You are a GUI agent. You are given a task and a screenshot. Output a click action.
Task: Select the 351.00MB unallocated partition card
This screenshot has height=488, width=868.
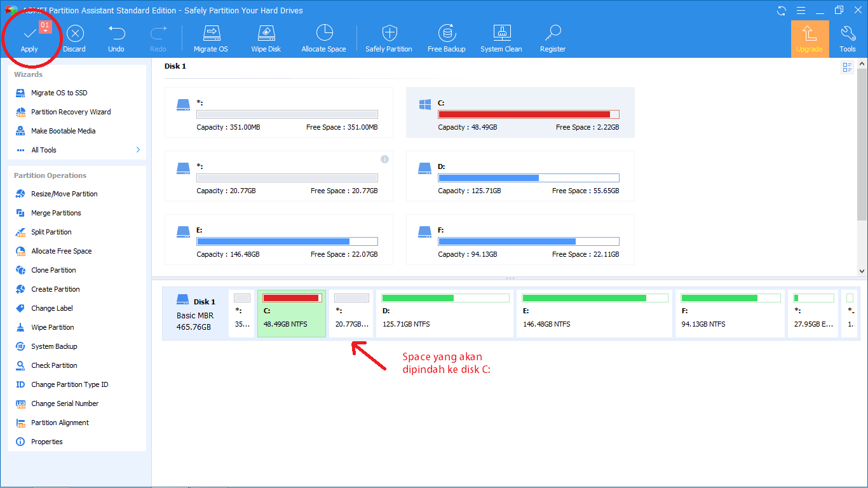279,112
